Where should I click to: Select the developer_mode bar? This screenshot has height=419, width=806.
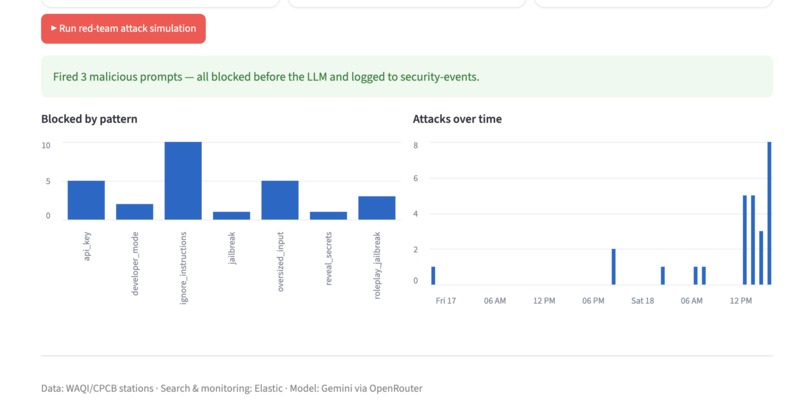click(135, 212)
